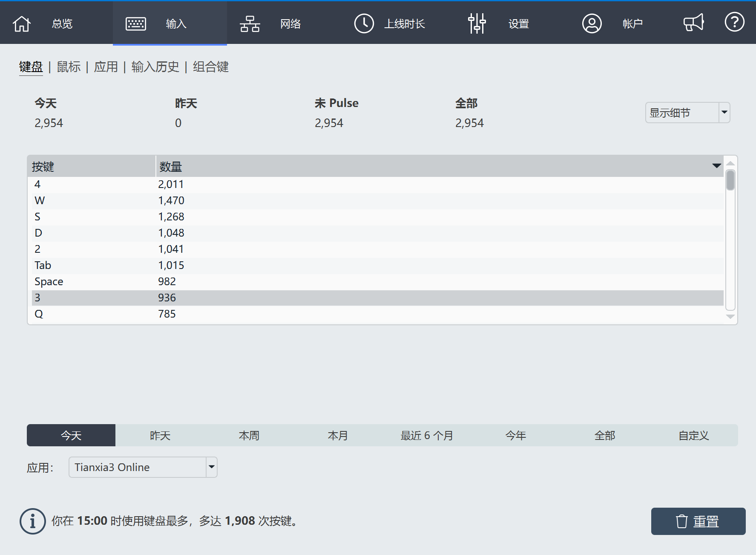Viewport: 756px width, 555px height.
Task: Click the key table scrollbar thumb
Action: [730, 180]
